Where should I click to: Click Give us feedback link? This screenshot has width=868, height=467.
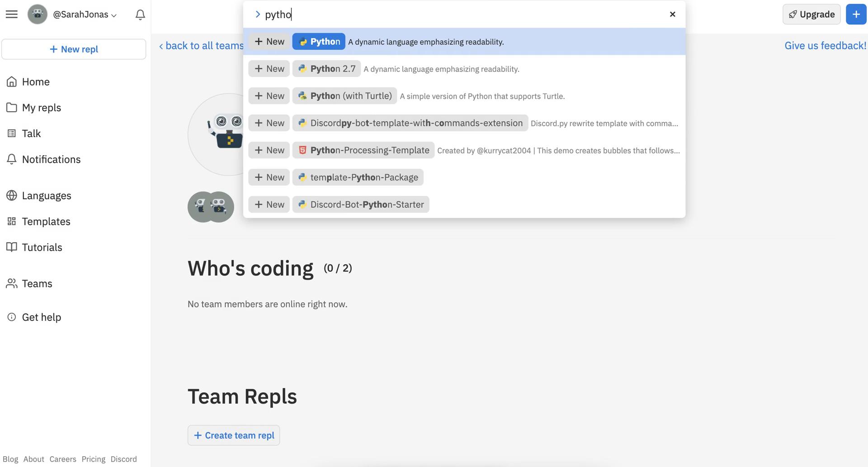(x=826, y=46)
